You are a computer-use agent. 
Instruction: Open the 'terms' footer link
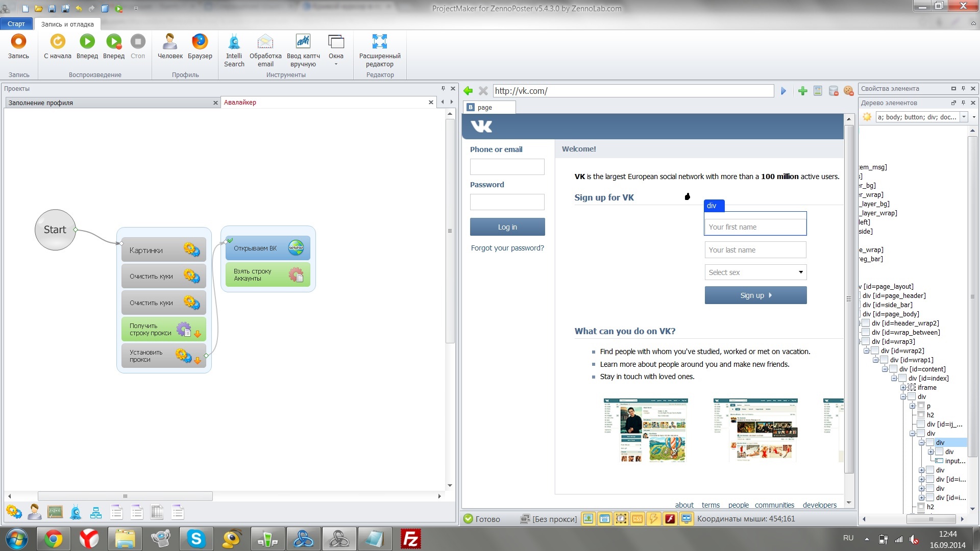click(x=710, y=505)
